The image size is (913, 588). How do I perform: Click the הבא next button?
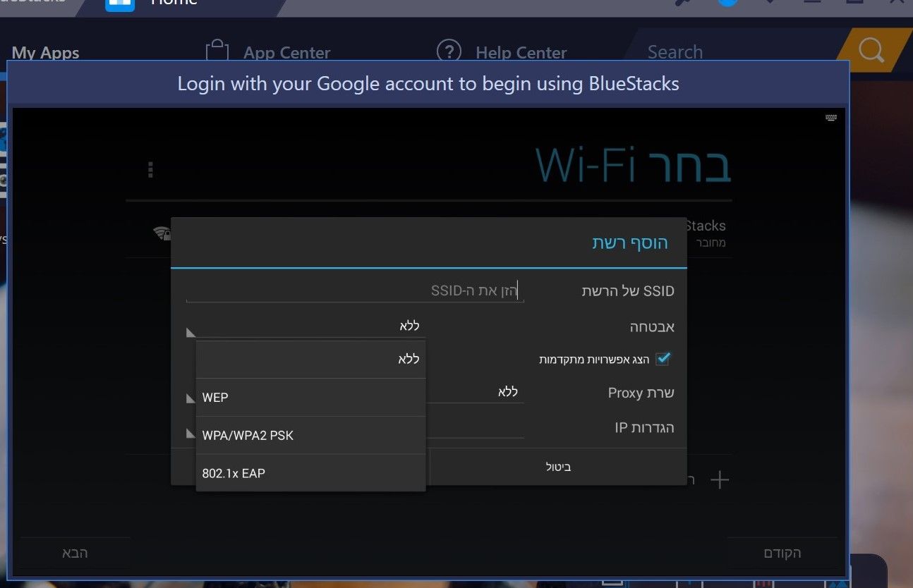75,553
